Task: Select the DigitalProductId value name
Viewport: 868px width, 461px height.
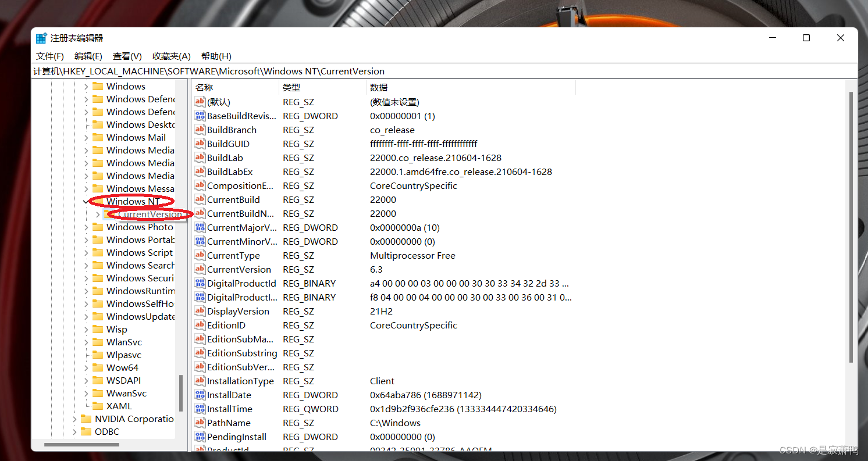Action: click(x=241, y=284)
